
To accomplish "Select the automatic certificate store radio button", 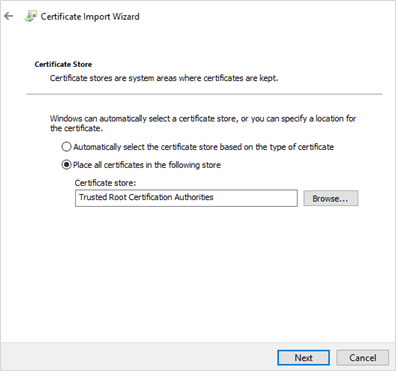I will click(x=66, y=147).
